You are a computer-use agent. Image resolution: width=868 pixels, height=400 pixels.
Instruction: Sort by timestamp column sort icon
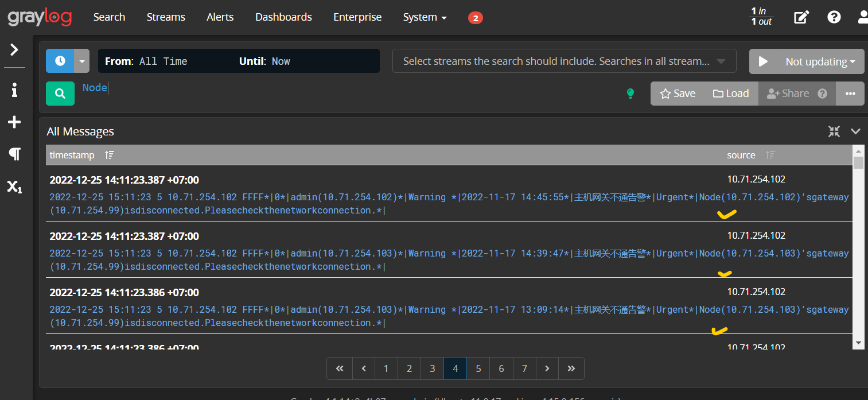[x=110, y=155]
